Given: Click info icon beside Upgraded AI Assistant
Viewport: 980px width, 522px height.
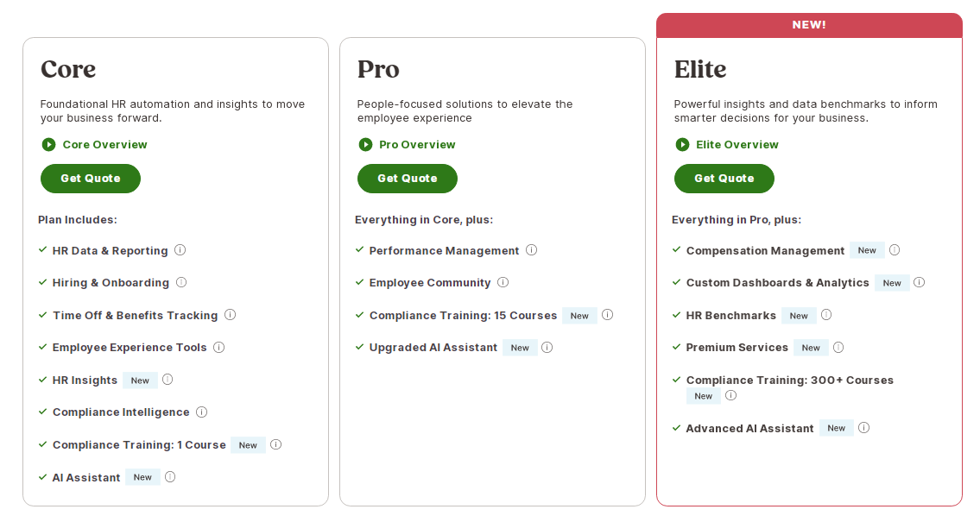Looking at the screenshot, I should 547,348.
